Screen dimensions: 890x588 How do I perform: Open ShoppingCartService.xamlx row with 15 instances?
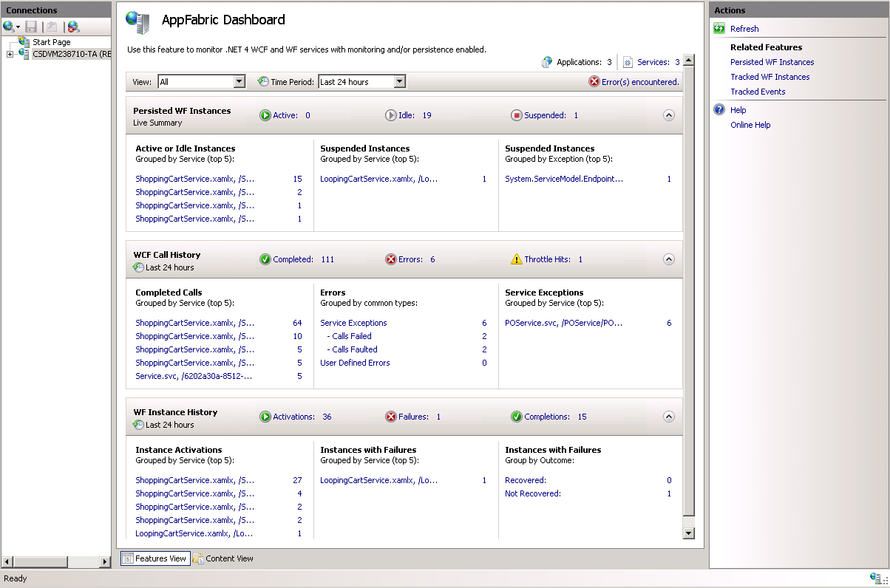click(x=195, y=179)
